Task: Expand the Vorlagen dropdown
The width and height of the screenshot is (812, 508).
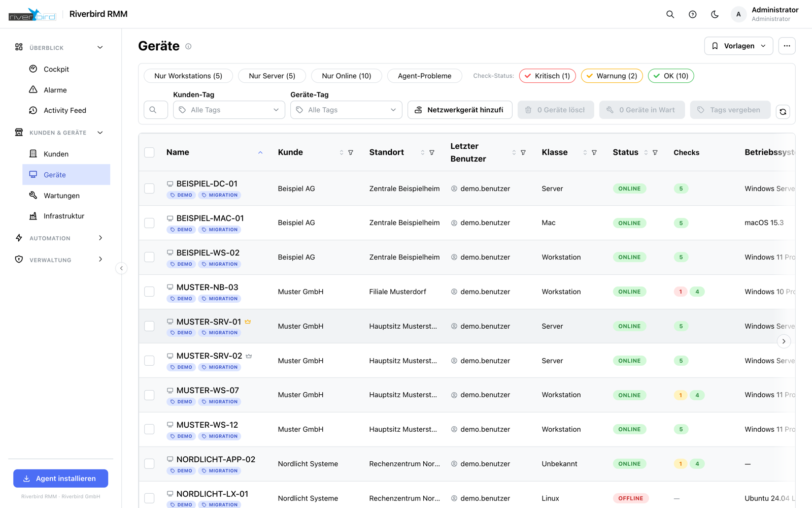Action: point(738,46)
